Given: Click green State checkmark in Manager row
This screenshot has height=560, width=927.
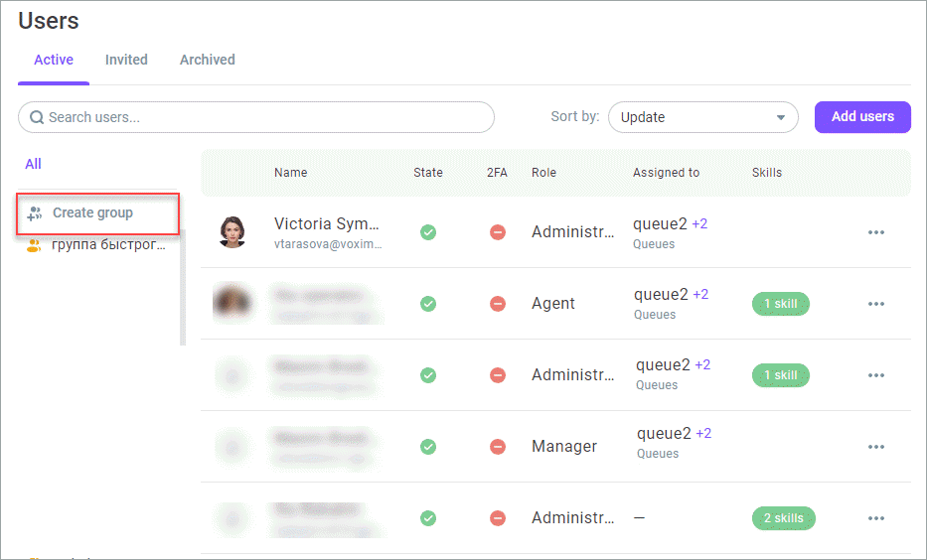Looking at the screenshot, I should click(428, 447).
